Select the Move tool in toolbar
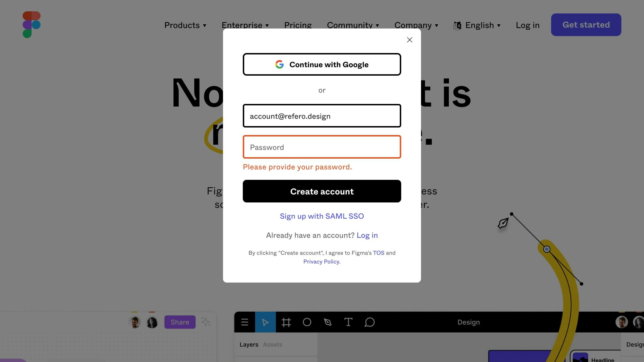This screenshot has height=362, width=644. (265, 322)
